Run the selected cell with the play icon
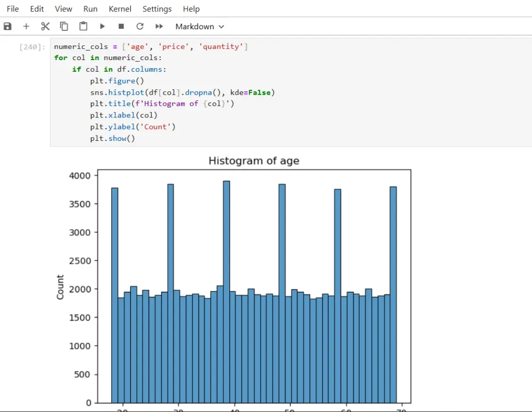 (102, 26)
